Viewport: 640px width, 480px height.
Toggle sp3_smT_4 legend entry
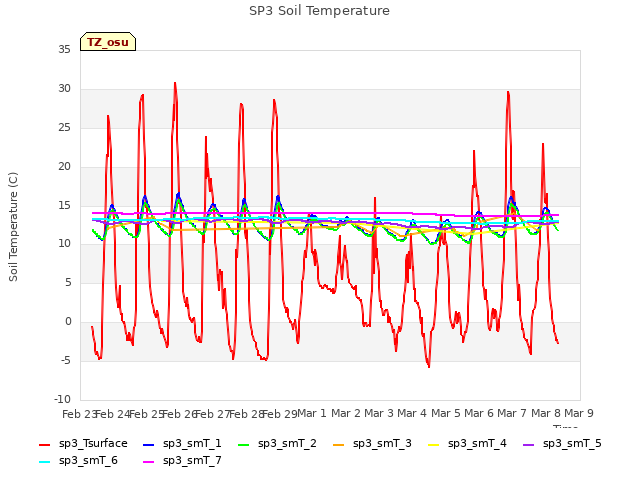(467, 443)
